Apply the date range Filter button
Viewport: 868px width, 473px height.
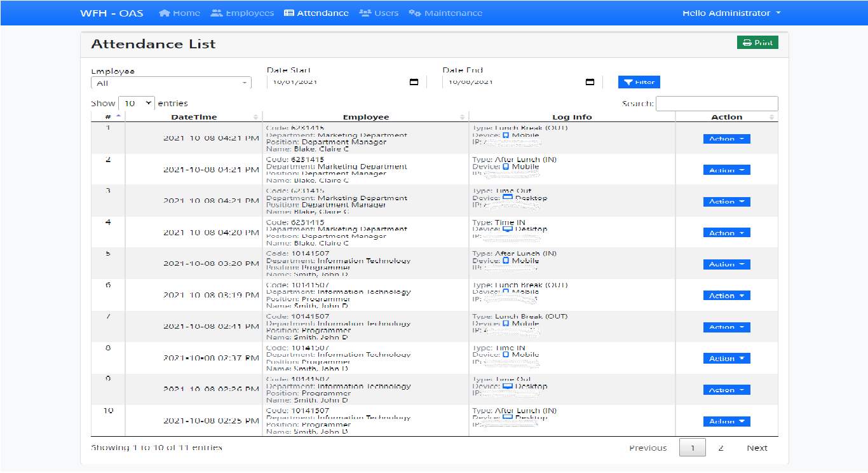(x=639, y=82)
